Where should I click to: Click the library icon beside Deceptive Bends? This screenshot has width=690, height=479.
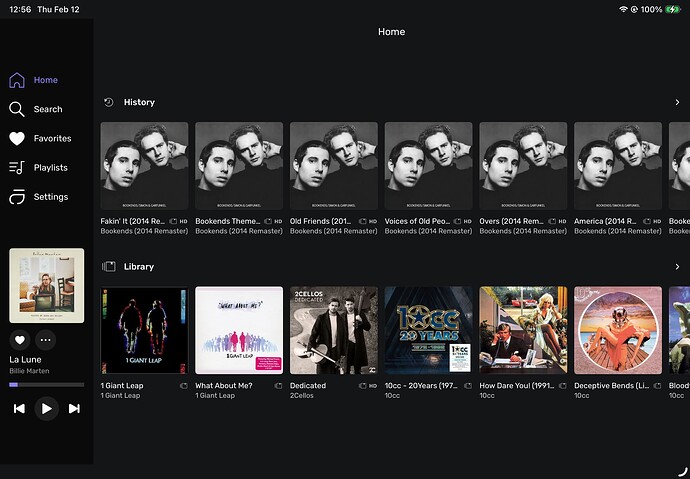657,386
